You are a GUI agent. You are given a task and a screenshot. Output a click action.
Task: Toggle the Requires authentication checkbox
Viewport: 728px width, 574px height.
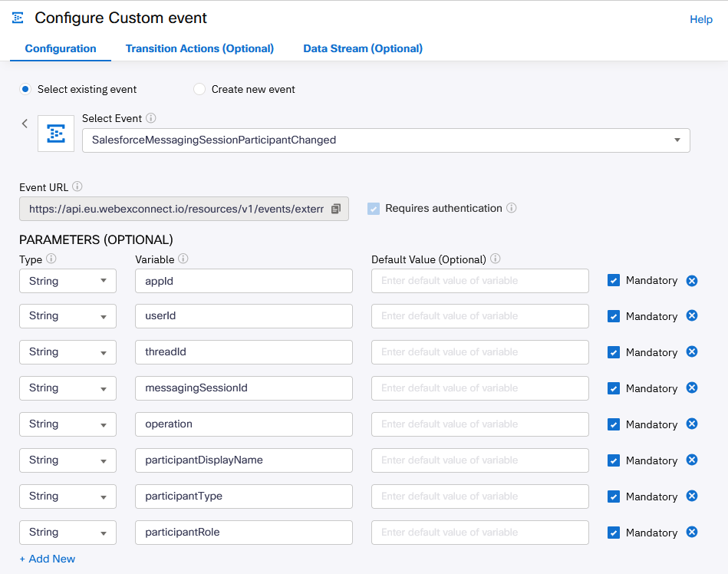pyautogui.click(x=373, y=208)
